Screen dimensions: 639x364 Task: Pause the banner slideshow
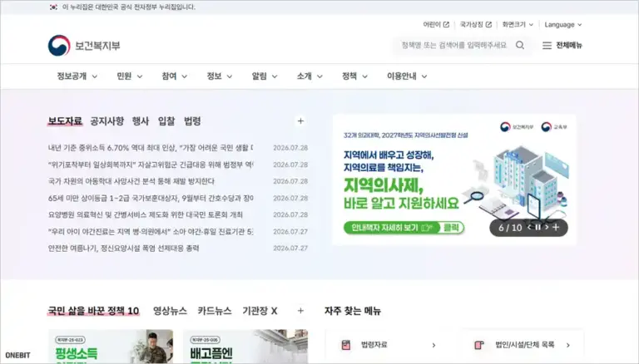click(x=538, y=227)
